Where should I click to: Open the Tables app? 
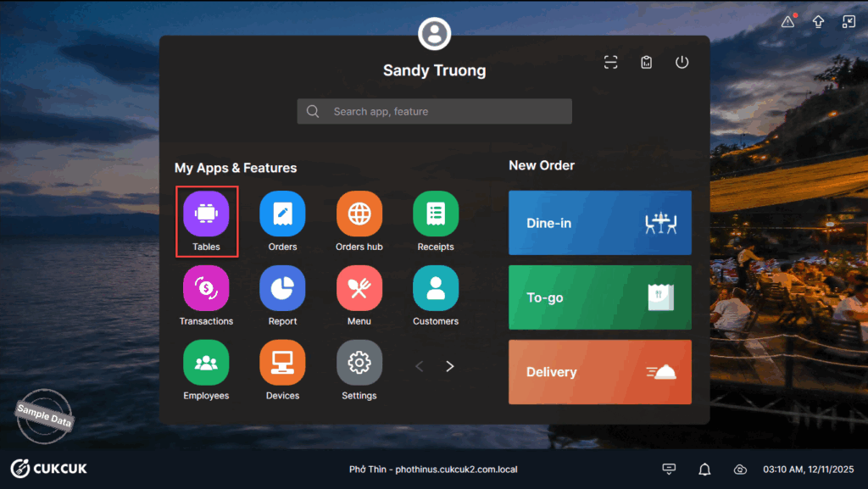pos(206,214)
